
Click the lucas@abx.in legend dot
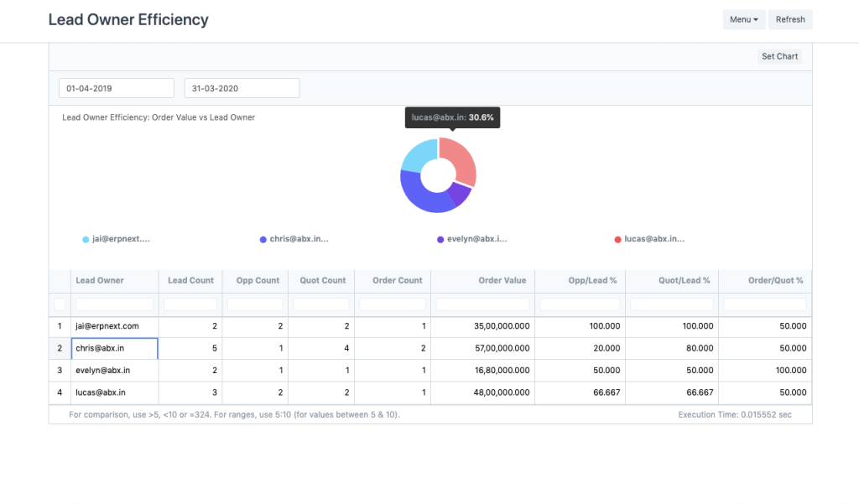coord(618,240)
